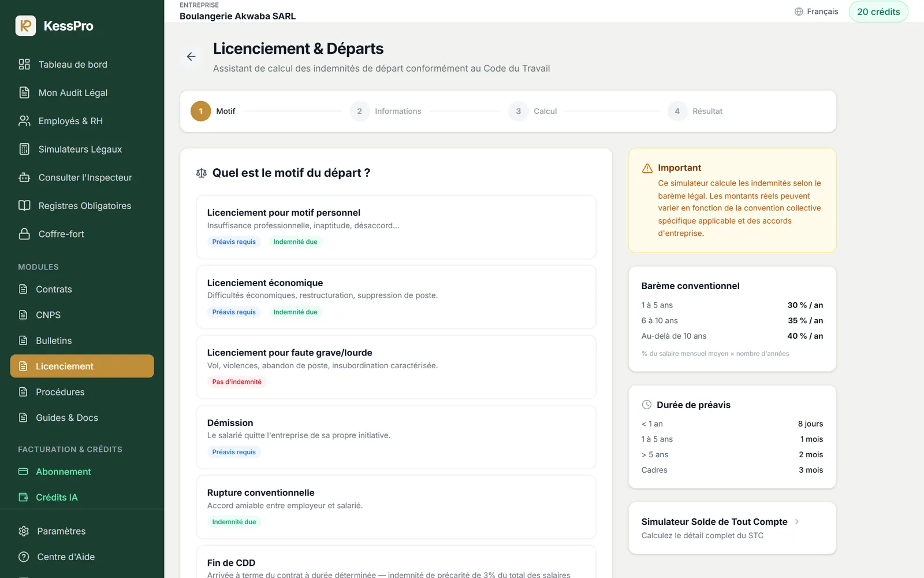Open the Centre d'Aide question icon
The height and width of the screenshot is (578, 924).
24,557
